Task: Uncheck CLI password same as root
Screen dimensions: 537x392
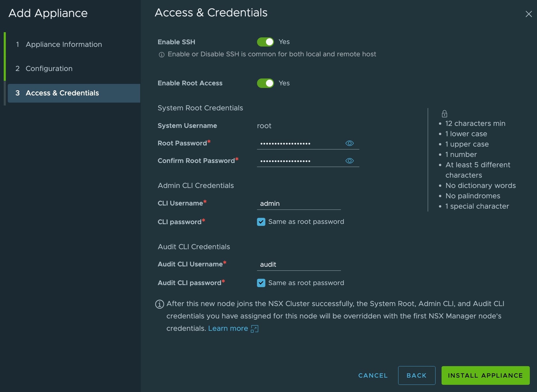Action: (x=261, y=222)
